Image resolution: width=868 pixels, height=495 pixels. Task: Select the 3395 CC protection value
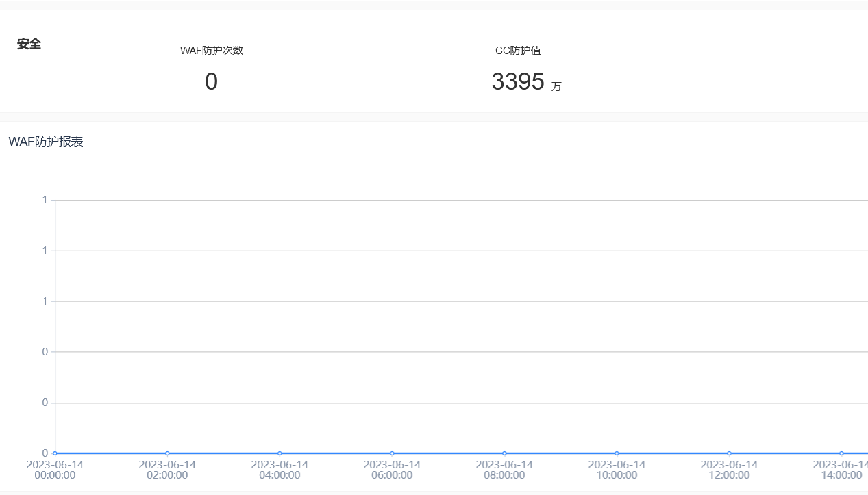(x=517, y=82)
